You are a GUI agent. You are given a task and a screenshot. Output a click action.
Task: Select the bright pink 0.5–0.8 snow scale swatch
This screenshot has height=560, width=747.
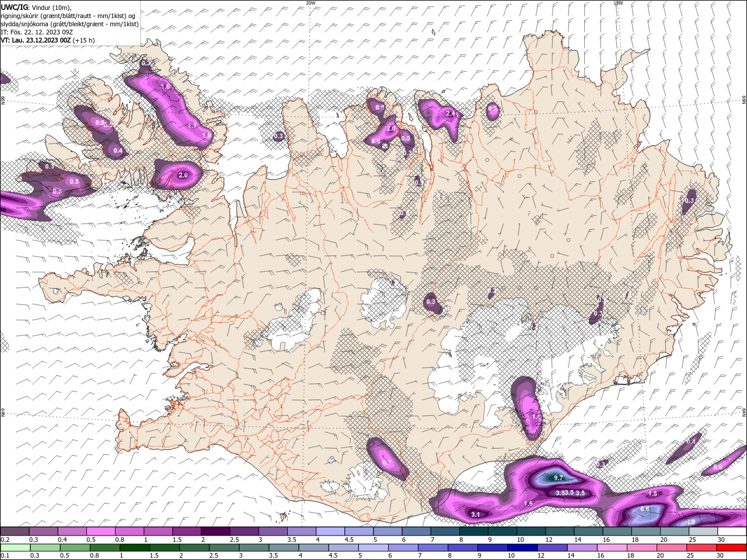coord(100,531)
